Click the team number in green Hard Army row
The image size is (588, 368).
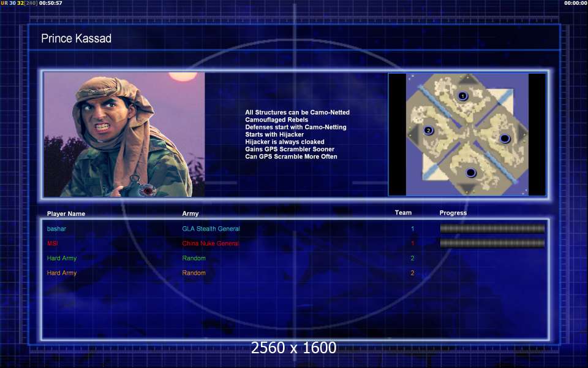click(412, 258)
